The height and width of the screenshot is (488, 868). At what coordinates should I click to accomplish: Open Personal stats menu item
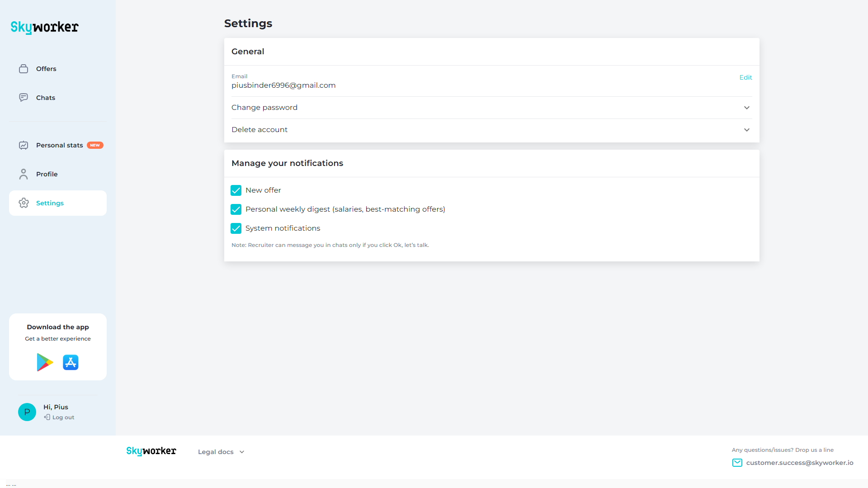[x=58, y=145]
